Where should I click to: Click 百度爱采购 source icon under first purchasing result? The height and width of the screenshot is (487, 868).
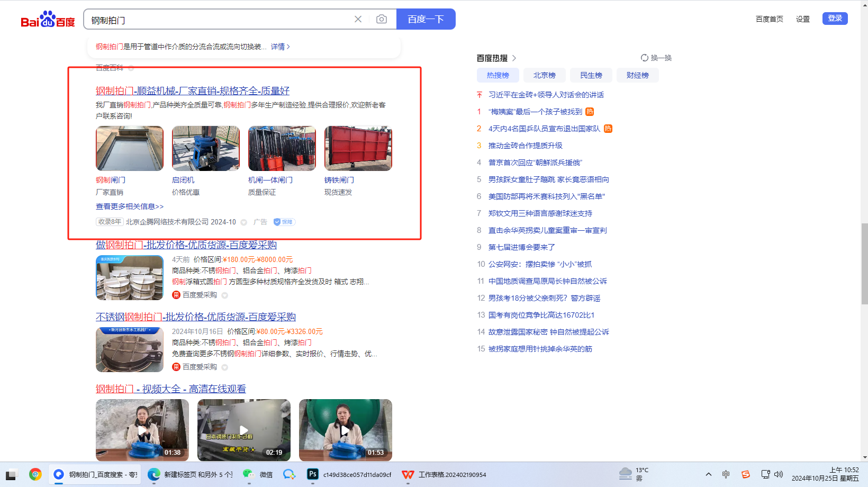(x=176, y=295)
